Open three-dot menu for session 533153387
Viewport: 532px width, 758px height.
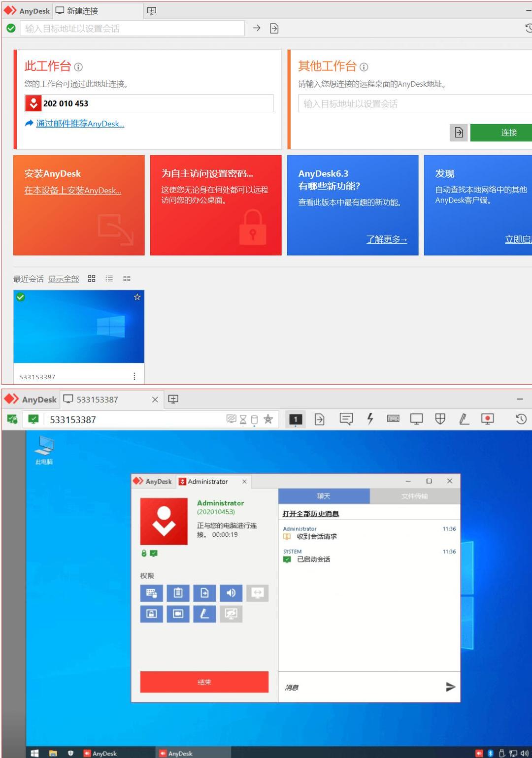(134, 376)
